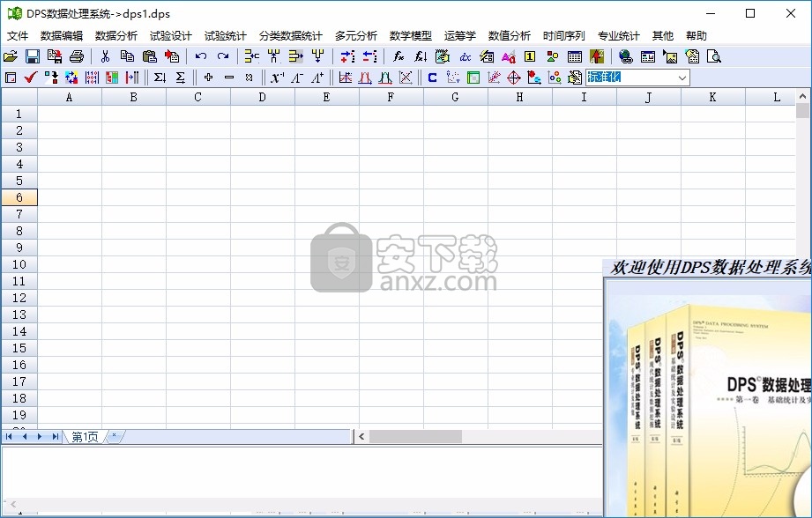Image resolution: width=812 pixels, height=518 pixels.
Task: Click the calendar table grid icon
Action: pos(575,56)
